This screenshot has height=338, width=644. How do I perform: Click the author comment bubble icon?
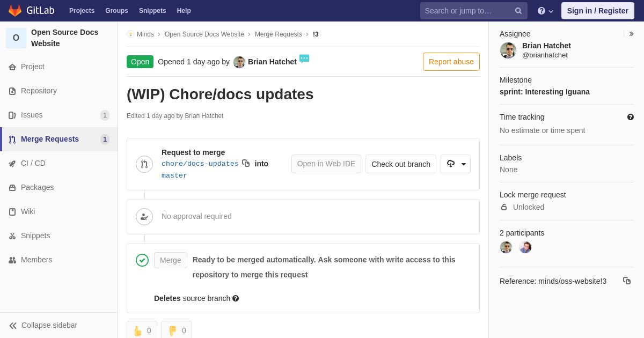[304, 58]
